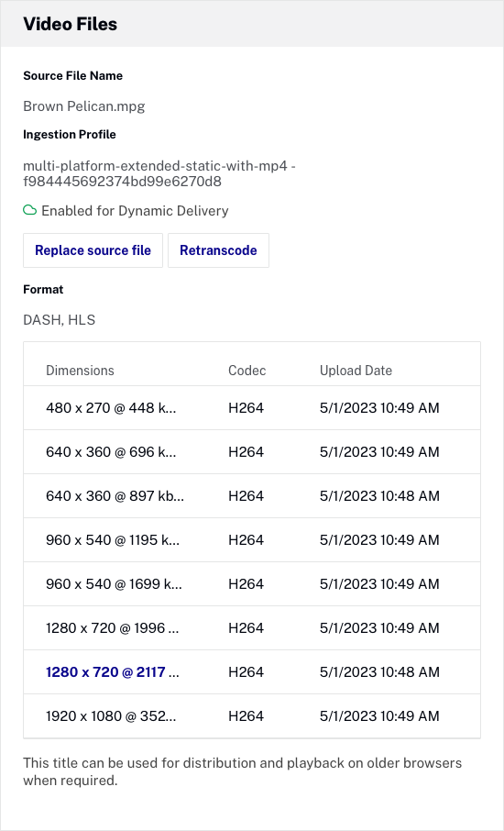Select the 1920 x 1080 rendition row
Viewport: 504px width, 831px height.
pos(252,716)
